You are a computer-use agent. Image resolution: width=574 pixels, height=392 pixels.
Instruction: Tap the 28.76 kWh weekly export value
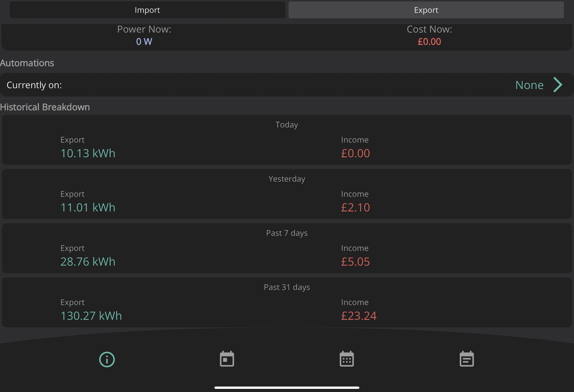88,262
